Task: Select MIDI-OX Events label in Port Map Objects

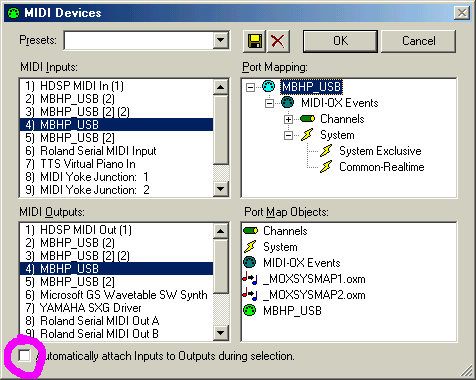Action: pyautogui.click(x=302, y=263)
